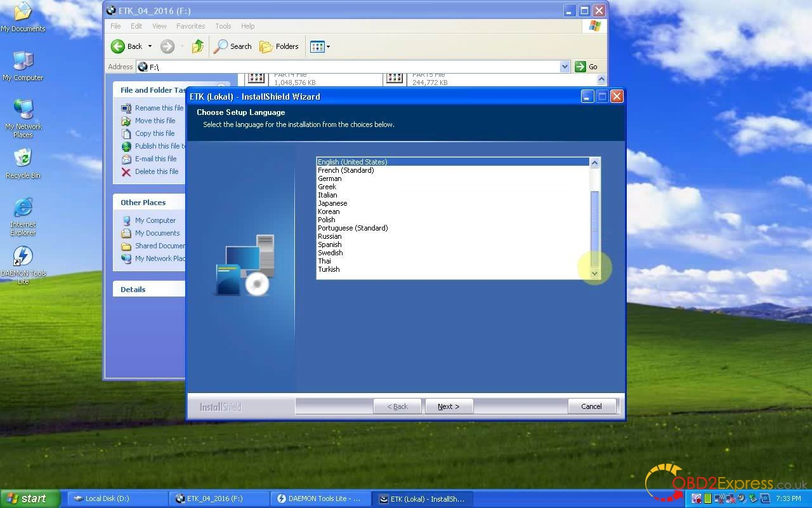Open the Back button history dropdown arrow
The height and width of the screenshot is (508, 812).
(x=150, y=46)
